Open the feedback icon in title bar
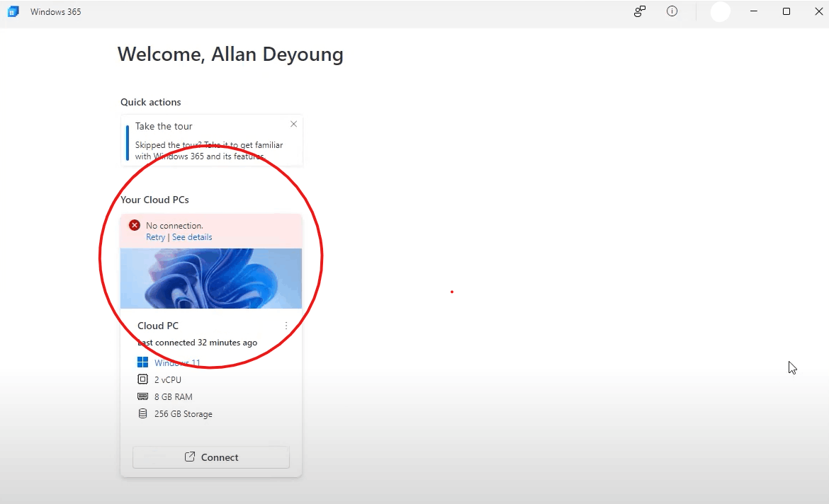Viewport: 829px width, 504px height. (x=640, y=11)
